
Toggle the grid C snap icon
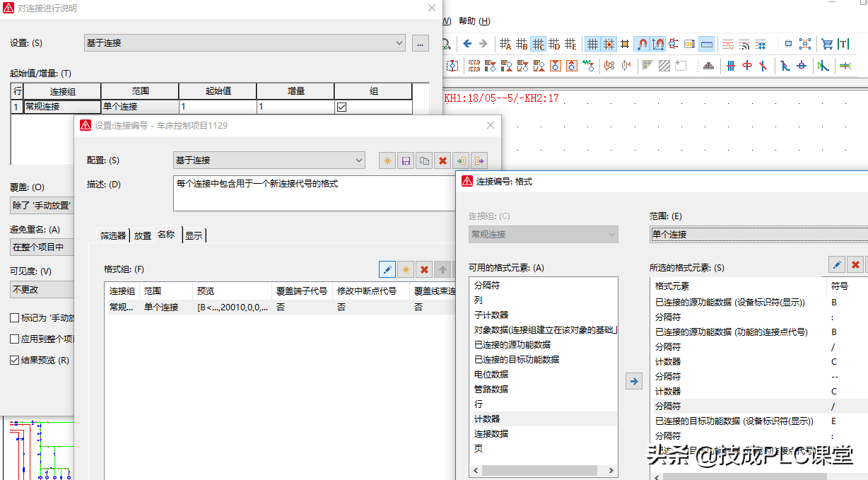[x=539, y=44]
